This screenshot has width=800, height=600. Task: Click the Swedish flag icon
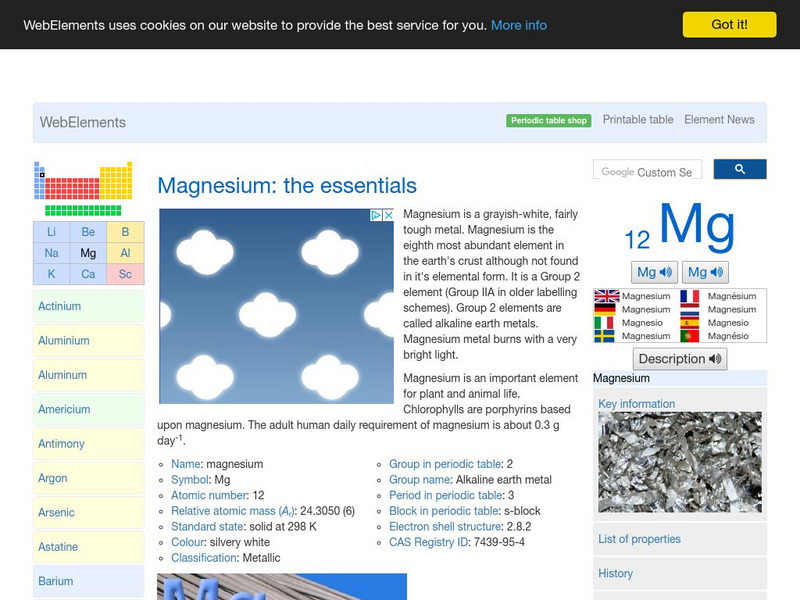point(607,337)
